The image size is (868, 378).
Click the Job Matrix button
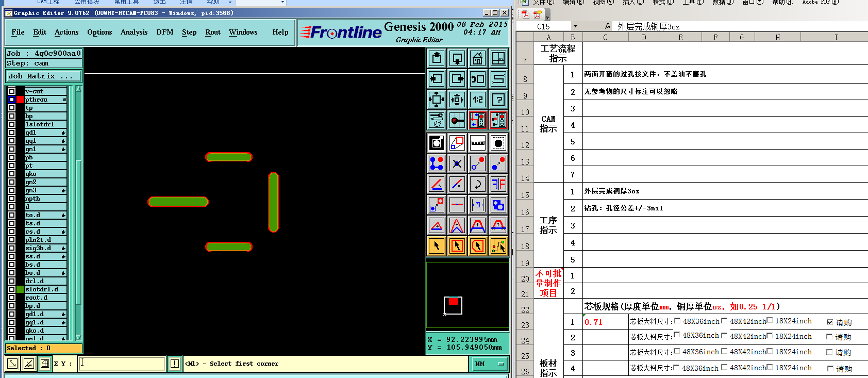[x=44, y=76]
